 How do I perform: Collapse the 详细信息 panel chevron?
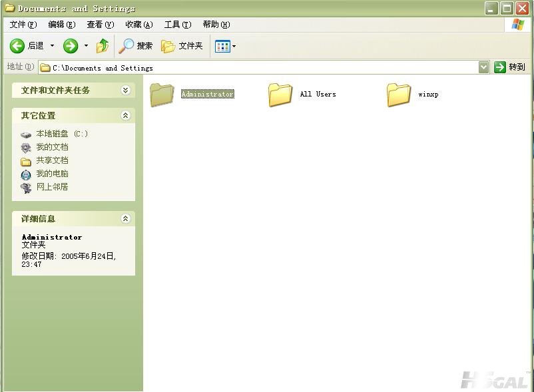point(126,218)
